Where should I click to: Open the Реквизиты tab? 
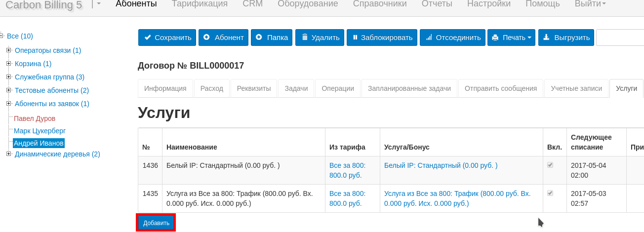pos(254,88)
